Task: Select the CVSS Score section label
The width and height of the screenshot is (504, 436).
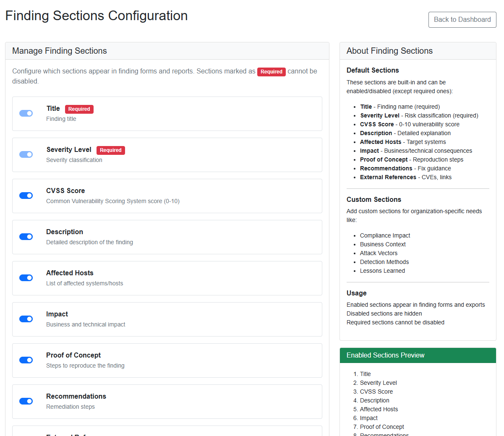Action: tap(65, 191)
